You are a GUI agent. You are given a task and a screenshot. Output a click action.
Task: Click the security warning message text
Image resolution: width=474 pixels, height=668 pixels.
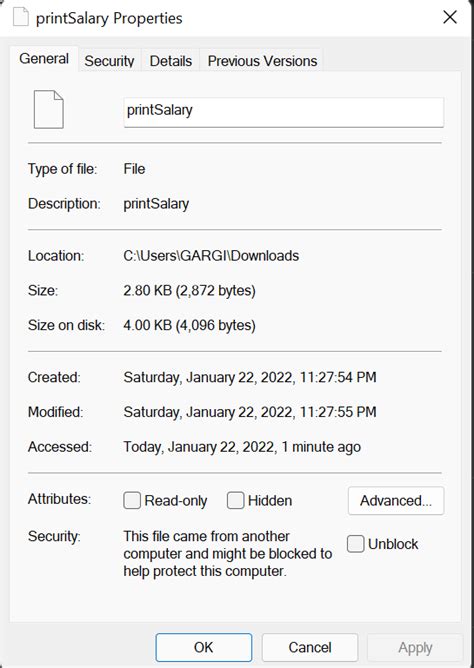(x=228, y=553)
